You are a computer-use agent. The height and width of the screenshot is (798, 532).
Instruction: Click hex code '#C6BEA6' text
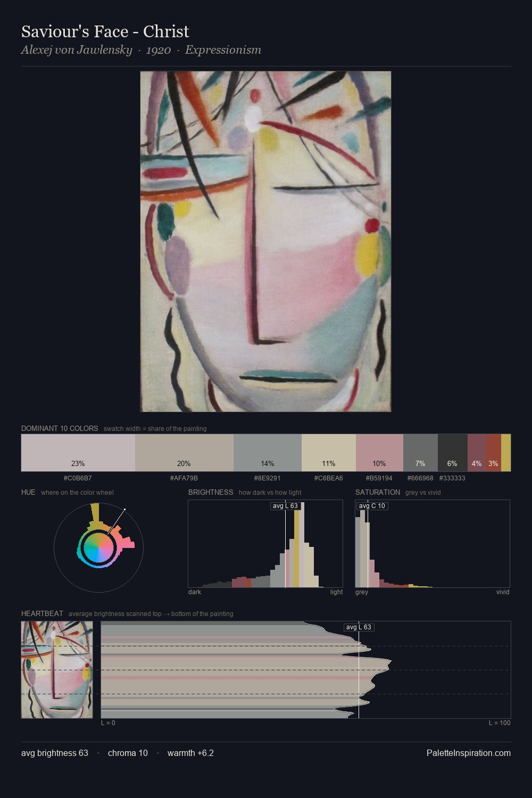329,478
